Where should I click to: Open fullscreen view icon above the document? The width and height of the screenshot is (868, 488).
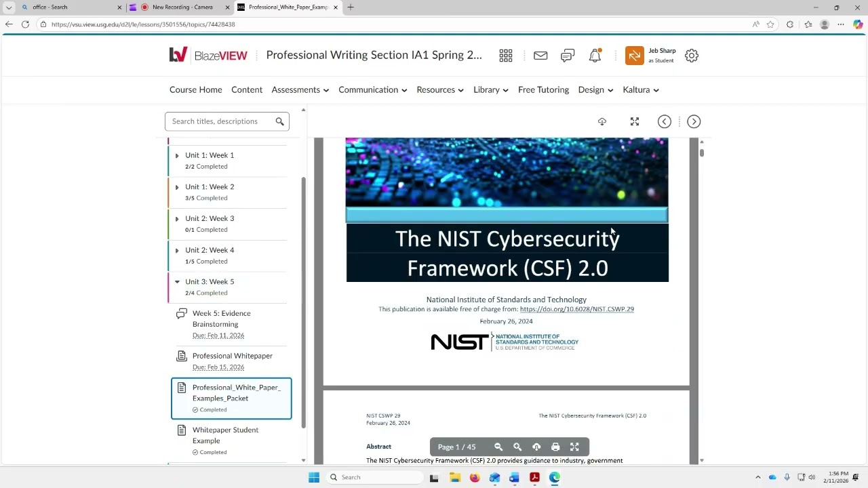pos(635,121)
